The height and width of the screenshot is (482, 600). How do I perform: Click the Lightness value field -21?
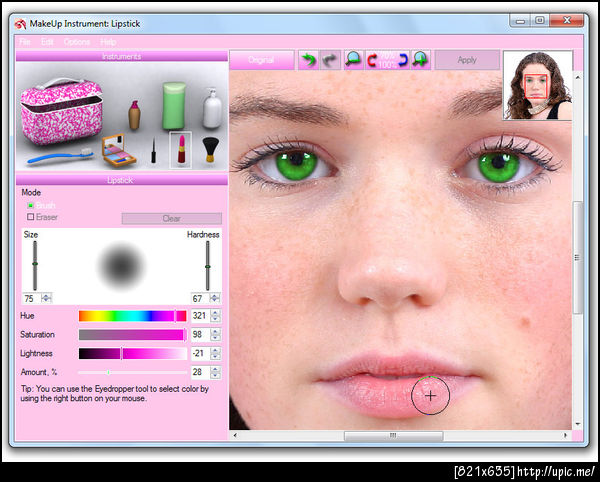point(201,353)
